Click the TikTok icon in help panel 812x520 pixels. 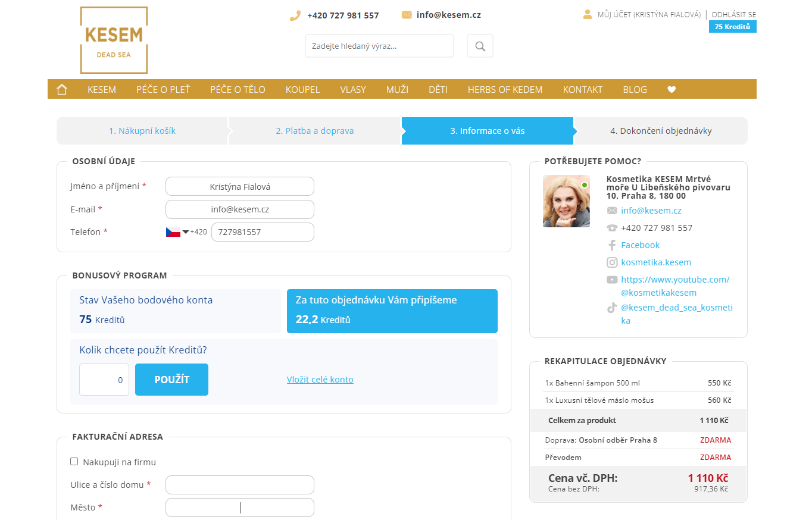tap(612, 308)
